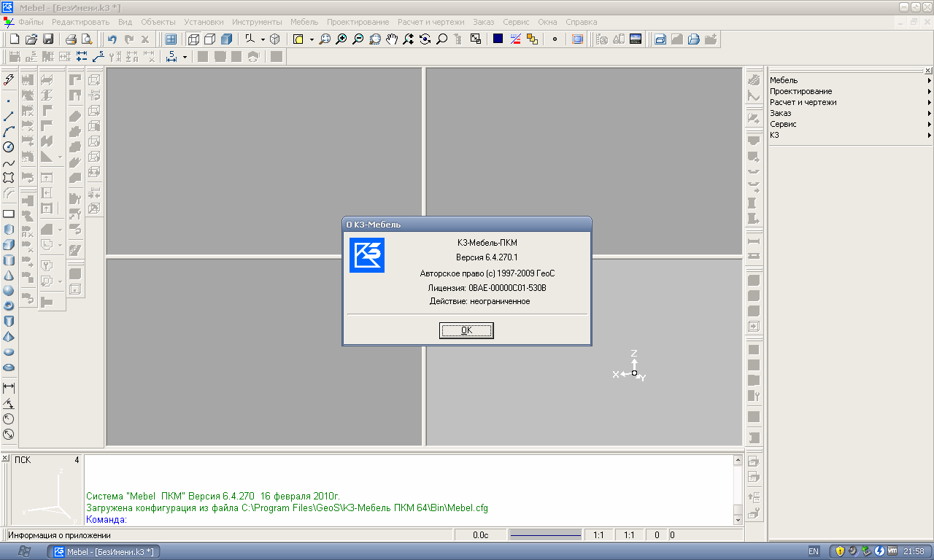The height and width of the screenshot is (560, 934).
Task: Click the taskbar clock 21:58
Action: coord(914,551)
